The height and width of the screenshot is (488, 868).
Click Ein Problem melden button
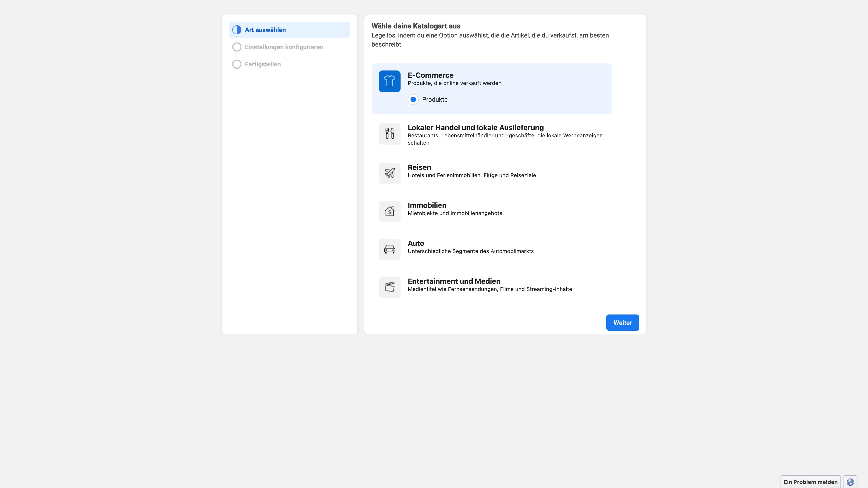[x=810, y=482]
